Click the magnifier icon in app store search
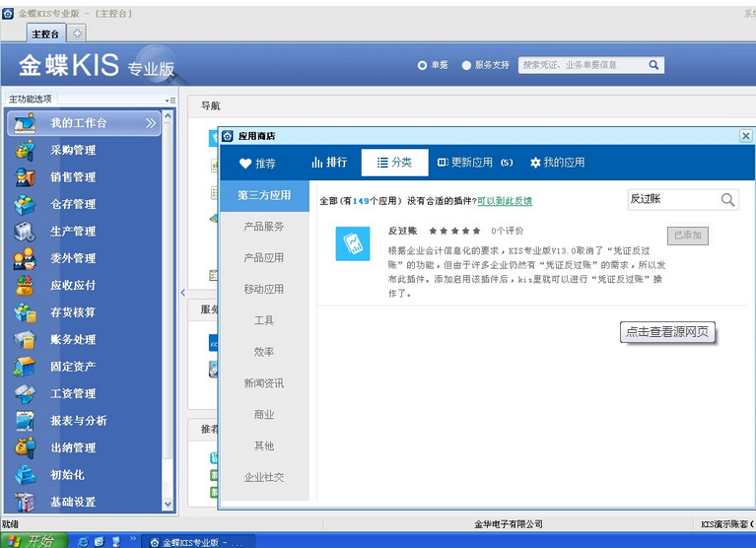This screenshot has width=756, height=548. pyautogui.click(x=727, y=199)
